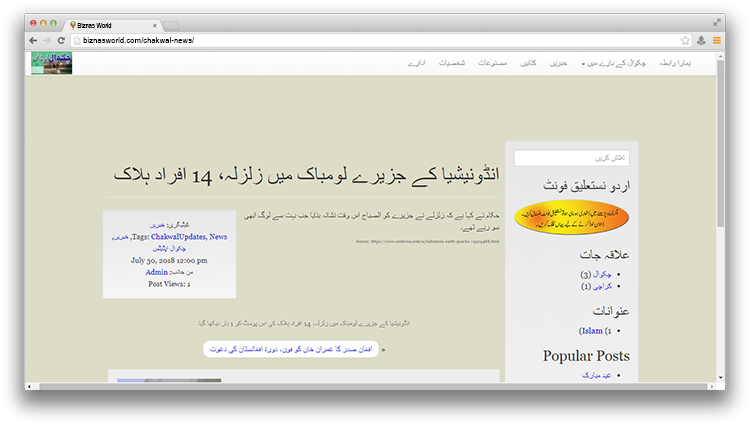Open the browser hamburger menu
This screenshot has height=425, width=750.
click(716, 41)
